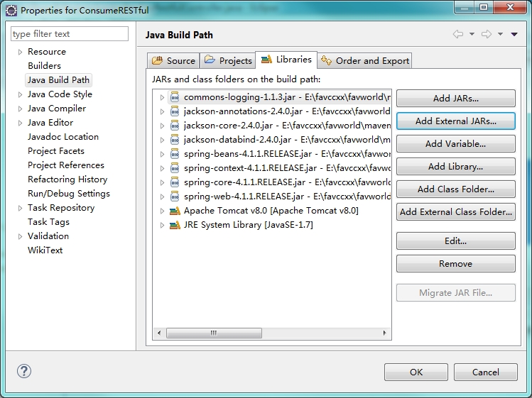Open the Order and Export tab

(365, 61)
